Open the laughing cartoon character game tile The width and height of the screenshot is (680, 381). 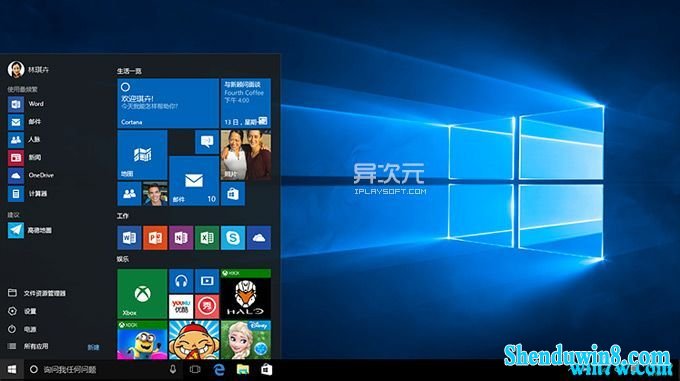[194, 340]
